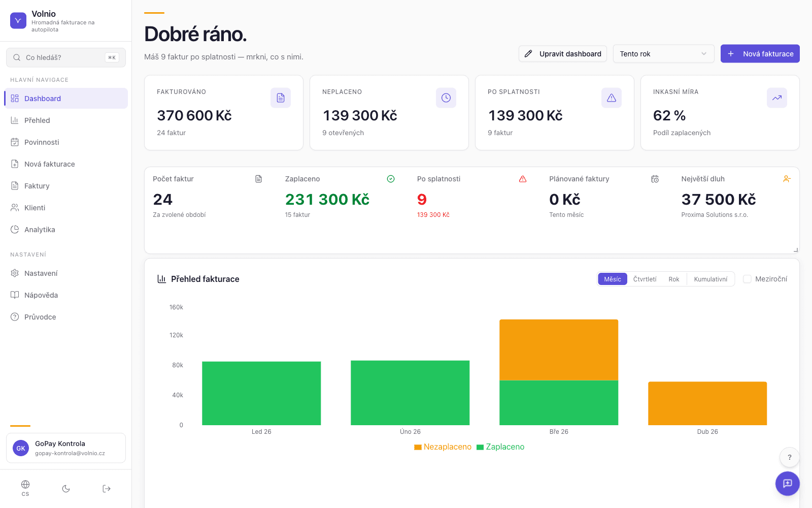Click the Klienti people icon
The height and width of the screenshot is (508, 812).
[x=15, y=208]
